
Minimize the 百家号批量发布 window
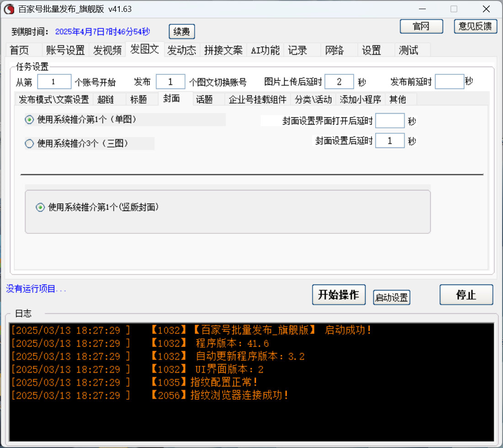pyautogui.click(x=423, y=9)
